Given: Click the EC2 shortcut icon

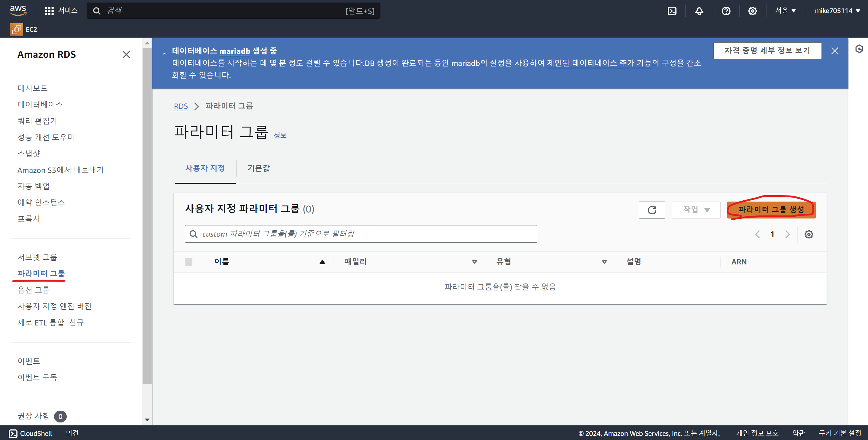Looking at the screenshot, I should coord(16,29).
